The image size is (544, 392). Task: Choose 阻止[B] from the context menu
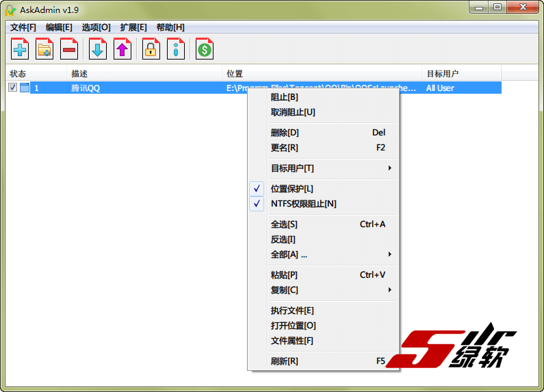pyautogui.click(x=284, y=97)
